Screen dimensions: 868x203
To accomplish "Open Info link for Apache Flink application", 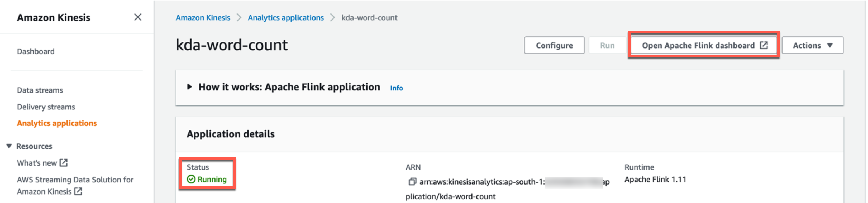I will (396, 88).
